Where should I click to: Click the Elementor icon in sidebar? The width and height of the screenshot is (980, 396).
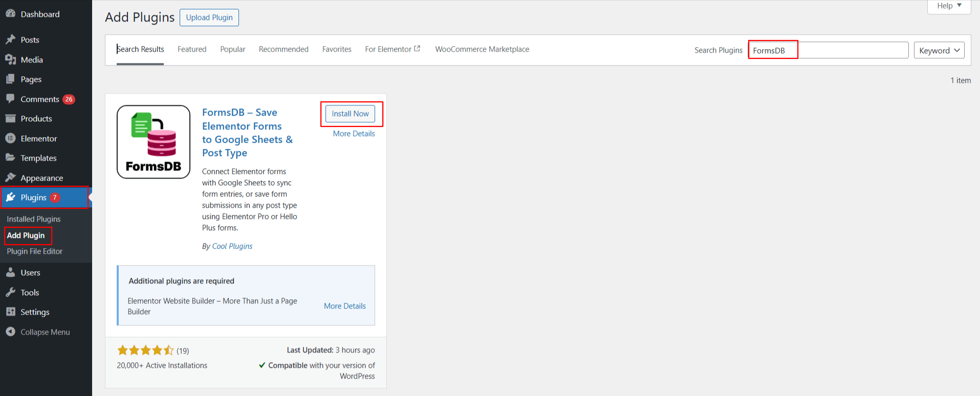(x=10, y=139)
